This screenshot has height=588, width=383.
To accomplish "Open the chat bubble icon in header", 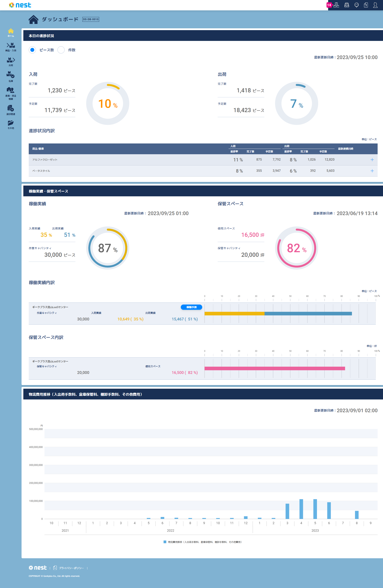I will (x=356, y=5).
